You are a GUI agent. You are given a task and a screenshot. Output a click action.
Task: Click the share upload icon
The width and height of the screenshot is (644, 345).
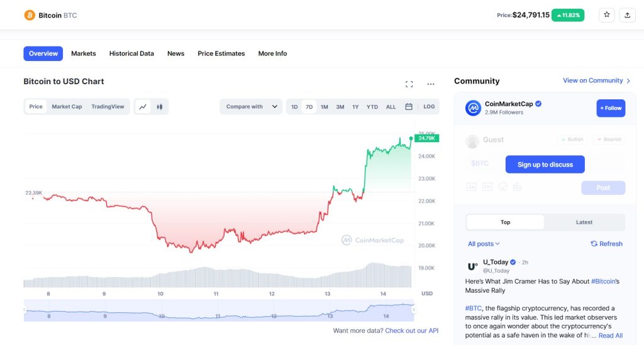[x=627, y=15]
